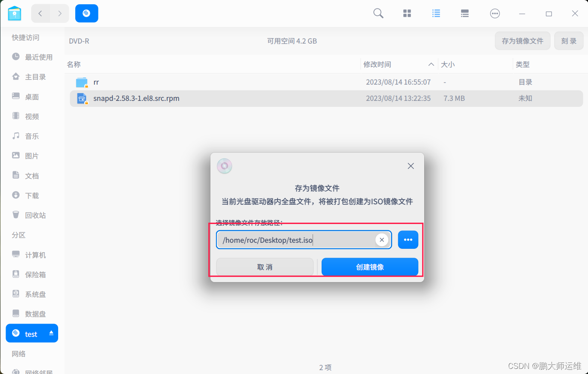
Task: Click the ISO save path input field
Action: (x=295, y=239)
